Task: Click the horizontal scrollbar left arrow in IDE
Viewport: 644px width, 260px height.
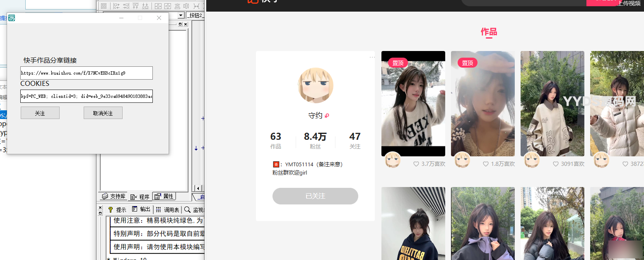Action: tap(198, 189)
